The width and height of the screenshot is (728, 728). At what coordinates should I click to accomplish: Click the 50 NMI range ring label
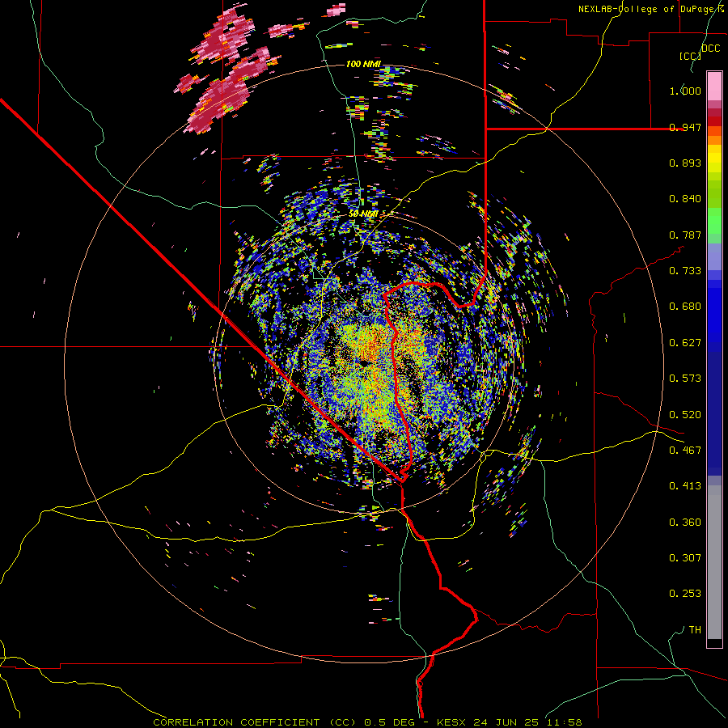[x=363, y=214]
